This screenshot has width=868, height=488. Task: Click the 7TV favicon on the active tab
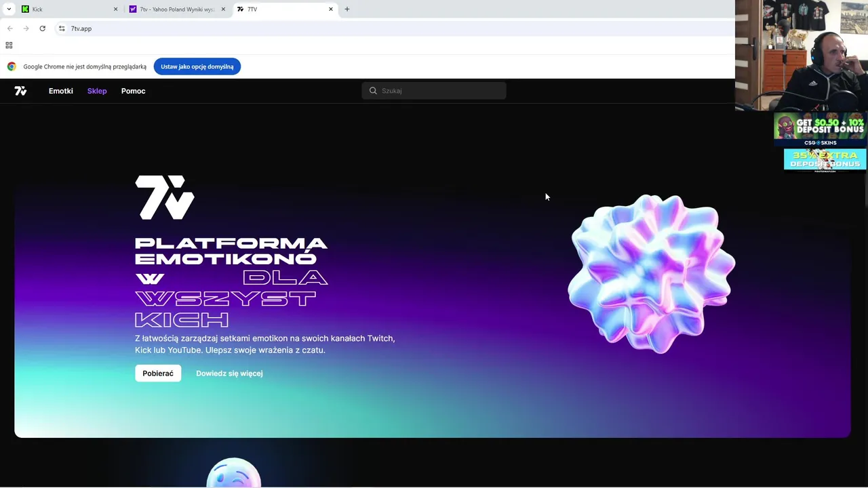pos(240,9)
